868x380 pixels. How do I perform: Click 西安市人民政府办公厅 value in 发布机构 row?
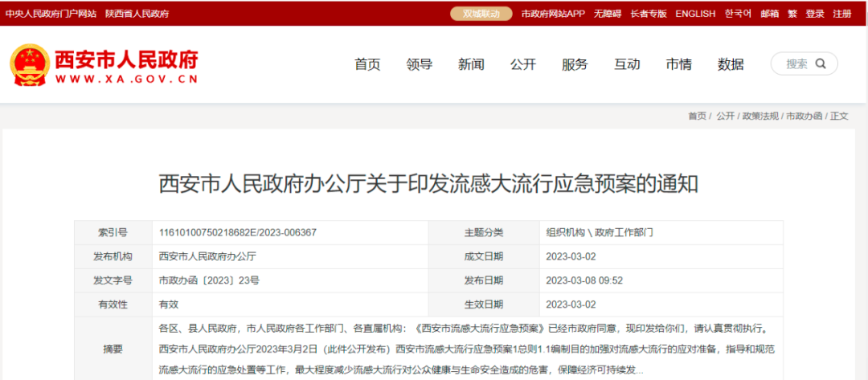click(207, 256)
